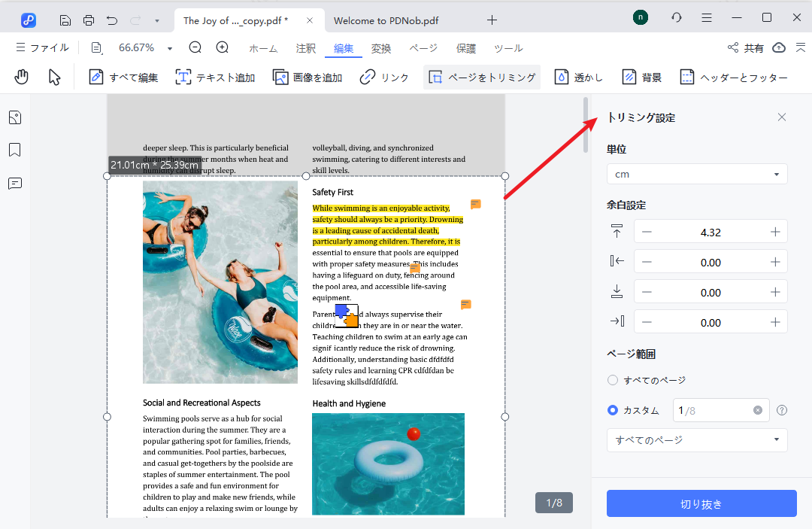Select the hand pan tool
Viewport: 812px width, 529px height.
click(x=21, y=78)
